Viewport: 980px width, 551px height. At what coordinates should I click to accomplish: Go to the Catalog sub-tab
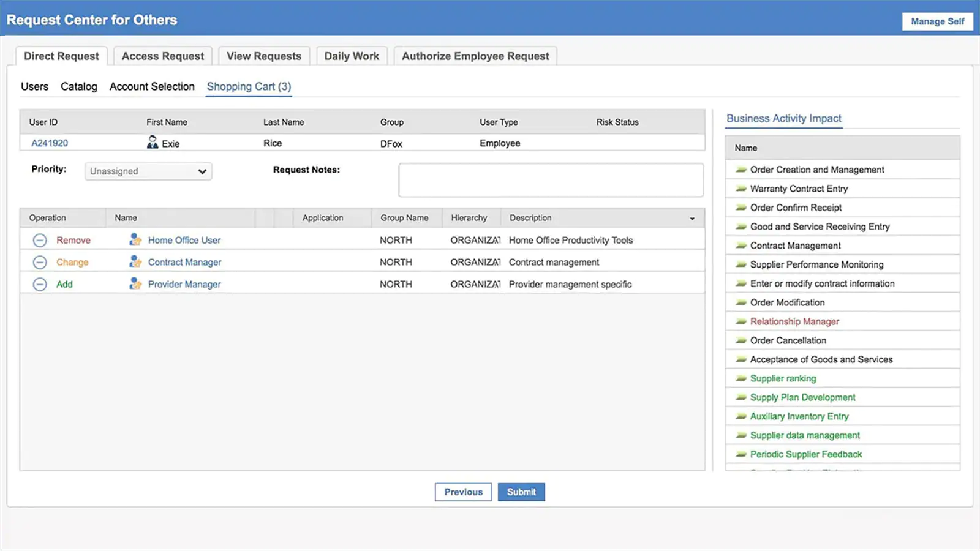pyautogui.click(x=79, y=87)
